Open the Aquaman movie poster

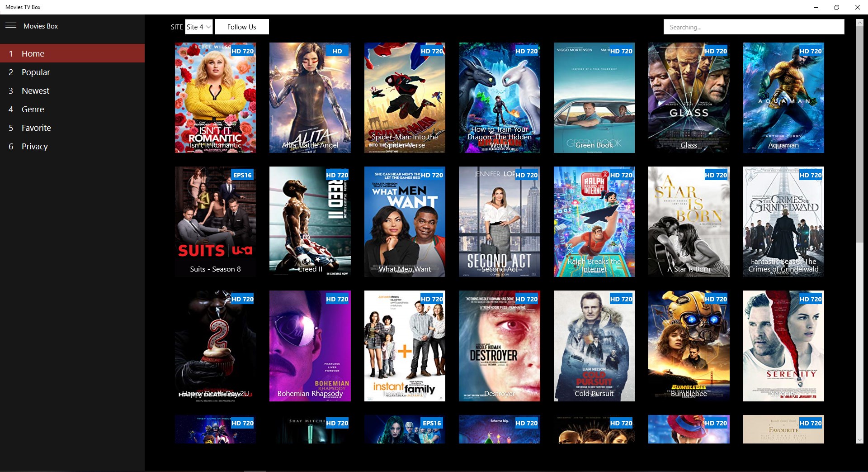click(x=783, y=98)
